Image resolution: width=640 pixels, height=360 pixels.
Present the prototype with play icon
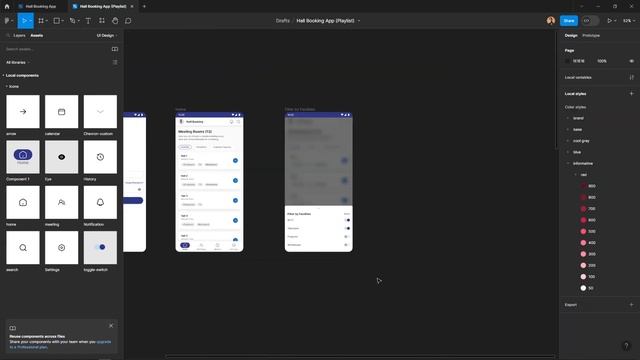pyautogui.click(x=609, y=21)
